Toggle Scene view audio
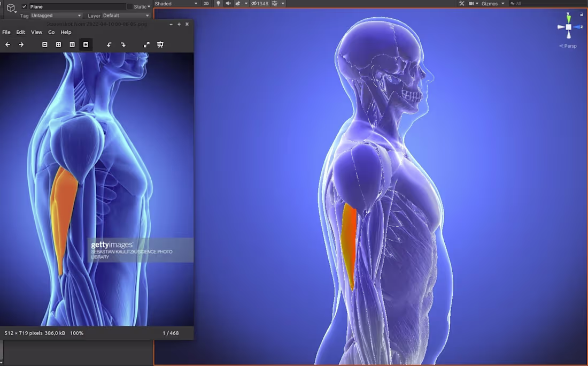This screenshot has width=588, height=366. tap(228, 3)
